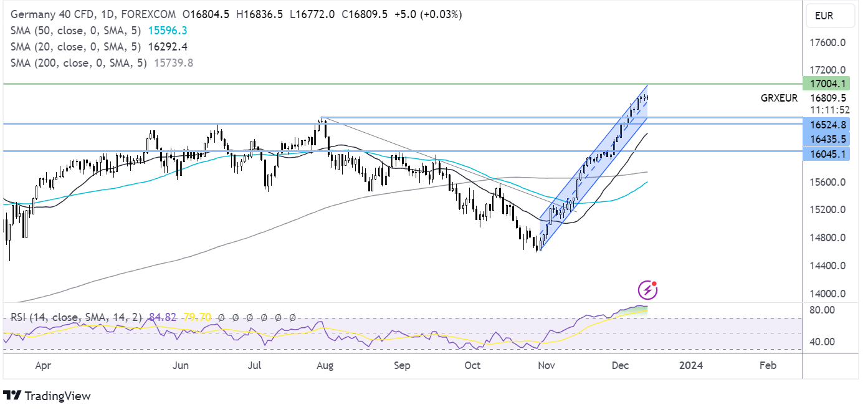Click the Feb label on time axis
Screen dimensions: 868x412
[x=768, y=366]
